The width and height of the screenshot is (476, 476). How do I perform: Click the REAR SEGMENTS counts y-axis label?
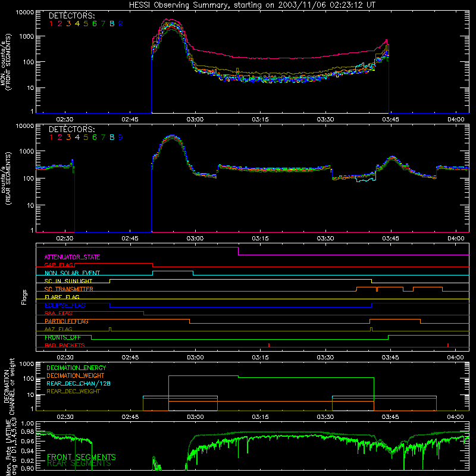point(6,178)
